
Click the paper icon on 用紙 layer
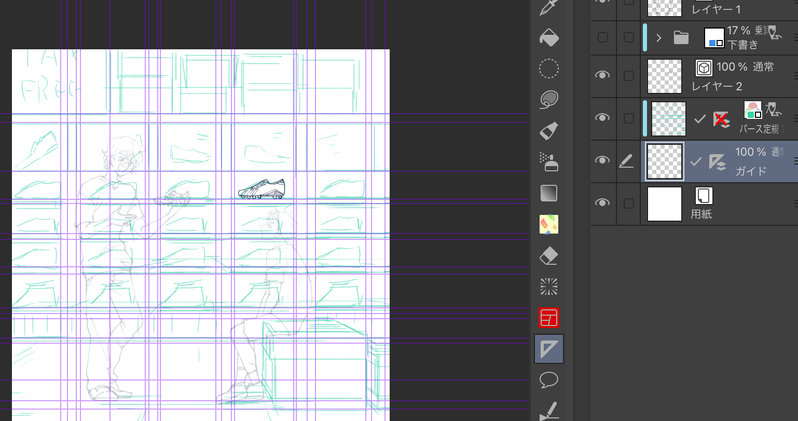coord(704,195)
